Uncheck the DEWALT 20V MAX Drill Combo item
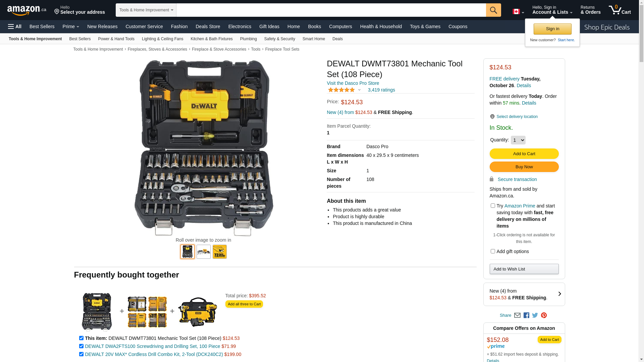This screenshot has width=644, height=362. click(81, 354)
